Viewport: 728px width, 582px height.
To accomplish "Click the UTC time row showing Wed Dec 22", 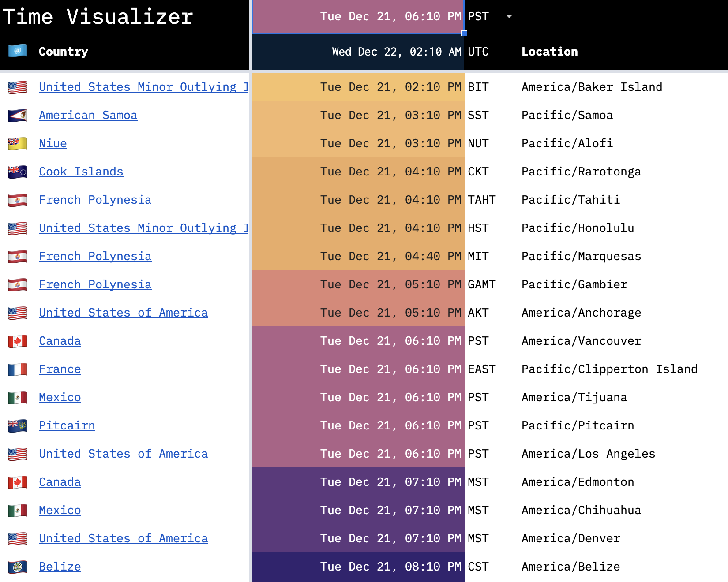I will [x=358, y=52].
